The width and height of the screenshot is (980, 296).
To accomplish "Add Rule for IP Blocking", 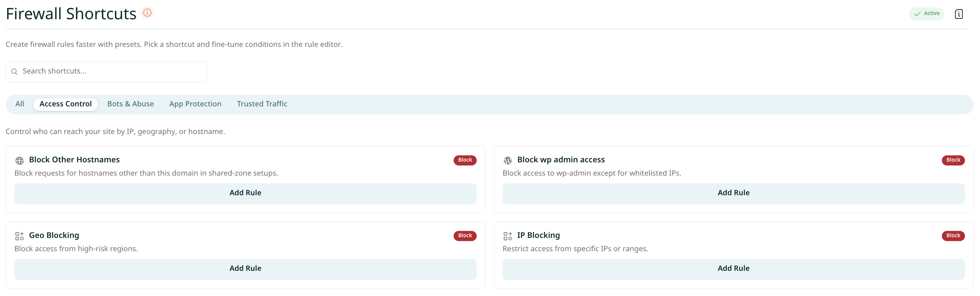I will pyautogui.click(x=733, y=269).
